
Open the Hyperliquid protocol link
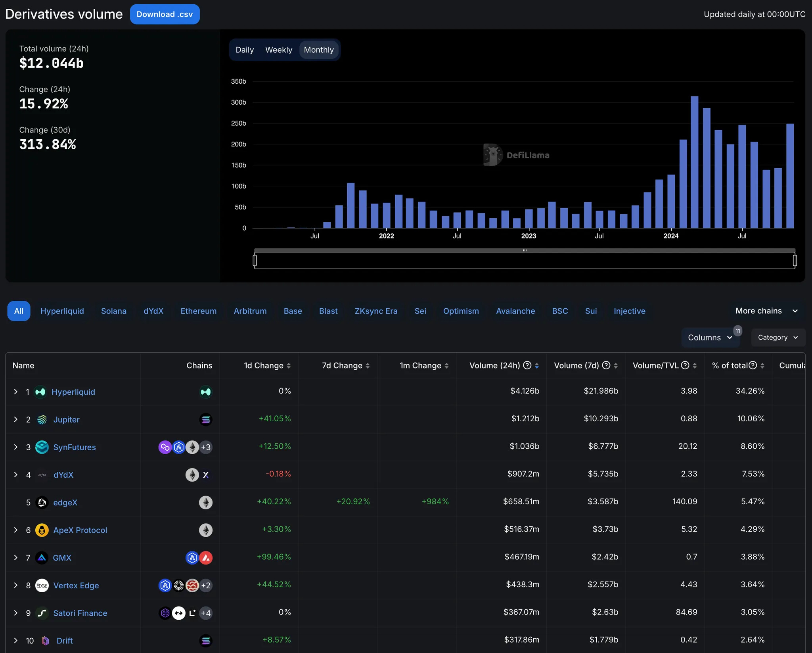coord(73,392)
